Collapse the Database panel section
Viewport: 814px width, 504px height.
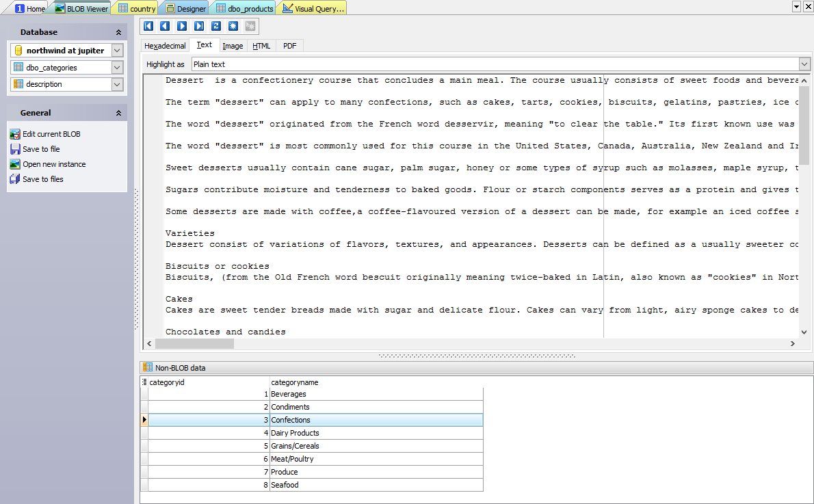coord(118,32)
